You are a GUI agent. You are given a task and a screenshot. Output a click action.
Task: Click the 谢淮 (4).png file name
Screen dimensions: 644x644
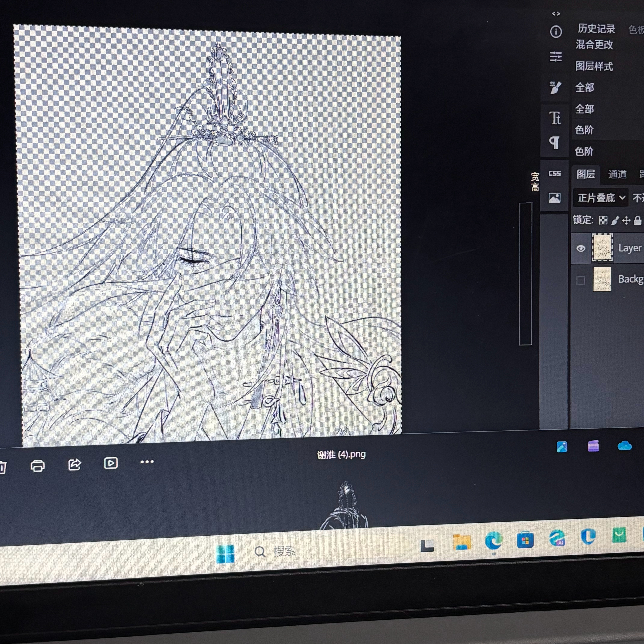point(341,455)
